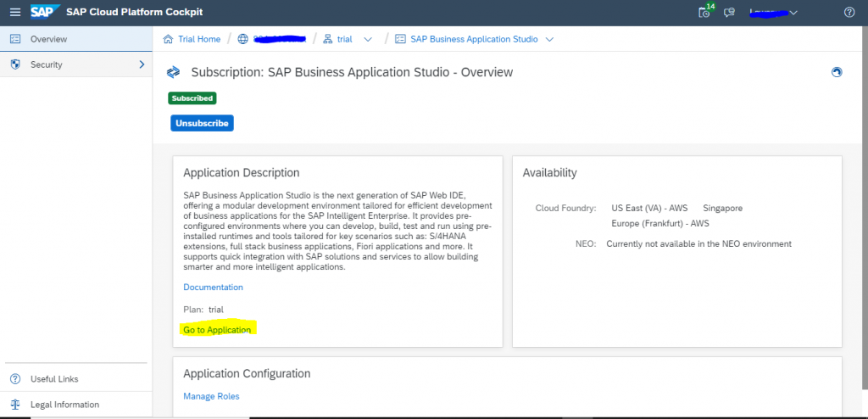
Task: Expand SAP Business Application Studio dropdown arrow
Action: (549, 39)
